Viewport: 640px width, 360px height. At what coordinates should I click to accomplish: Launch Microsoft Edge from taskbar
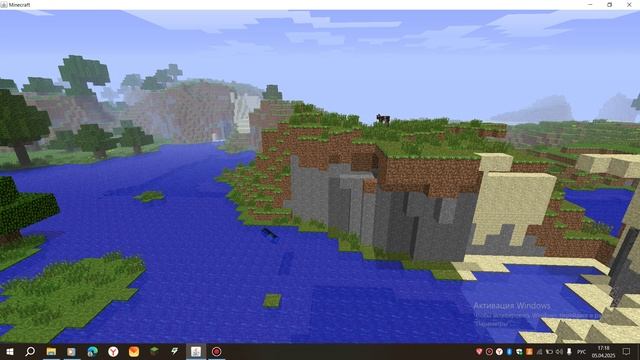92,351
